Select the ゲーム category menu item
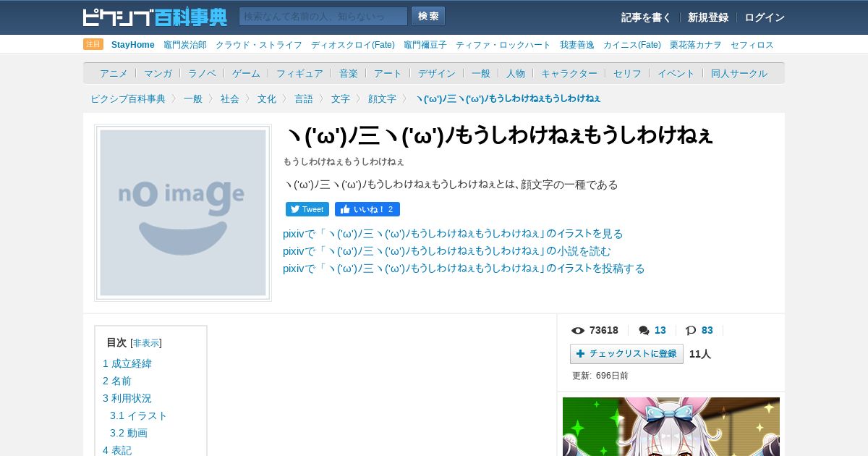Screen dimensions: 868x456 tap(246, 73)
